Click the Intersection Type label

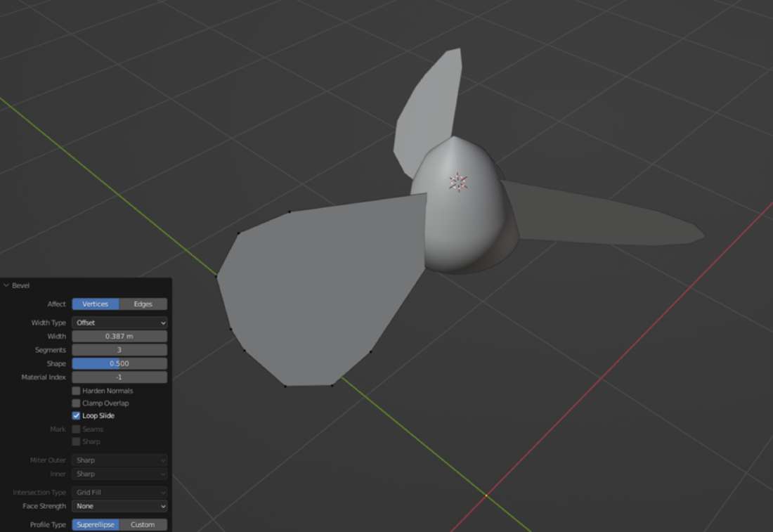[39, 493]
